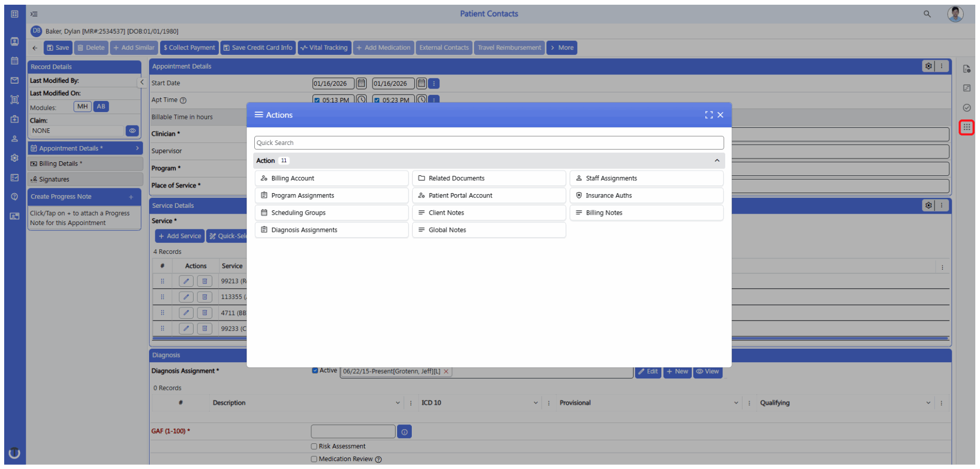Image resolution: width=980 pixels, height=469 pixels.
Task: Click the GAF score input field
Action: 353,432
